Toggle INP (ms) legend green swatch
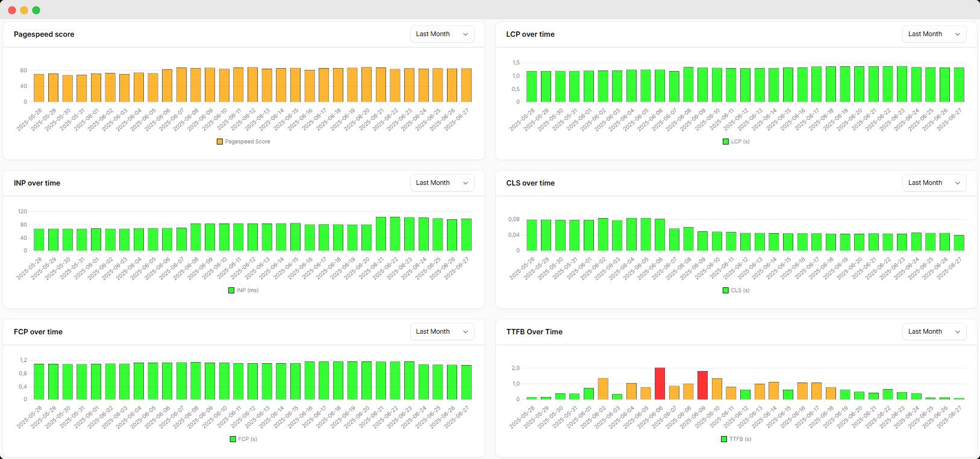 (x=231, y=290)
